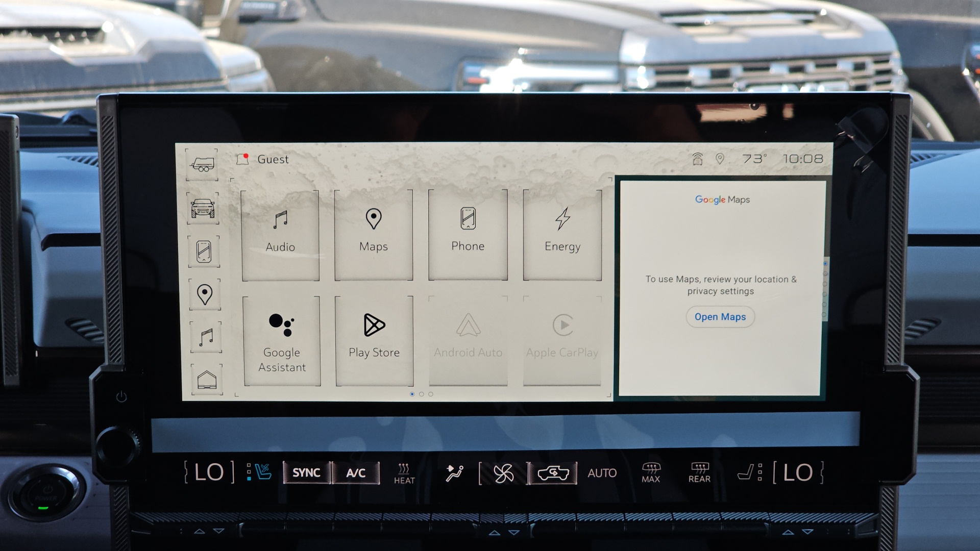The image size is (980, 551).
Task: Select the airflow direction mode icon
Action: pyautogui.click(x=454, y=473)
